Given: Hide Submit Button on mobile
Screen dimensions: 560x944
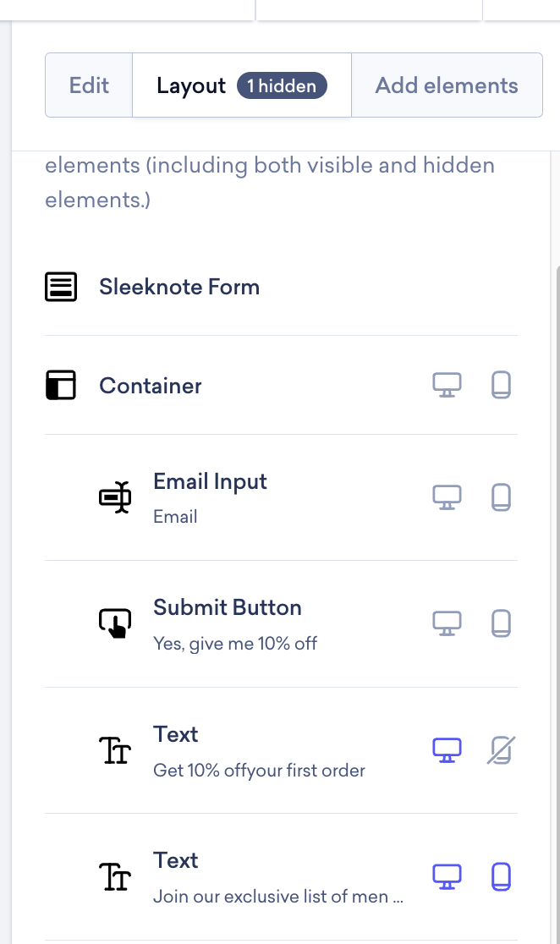Looking at the screenshot, I should tap(501, 623).
